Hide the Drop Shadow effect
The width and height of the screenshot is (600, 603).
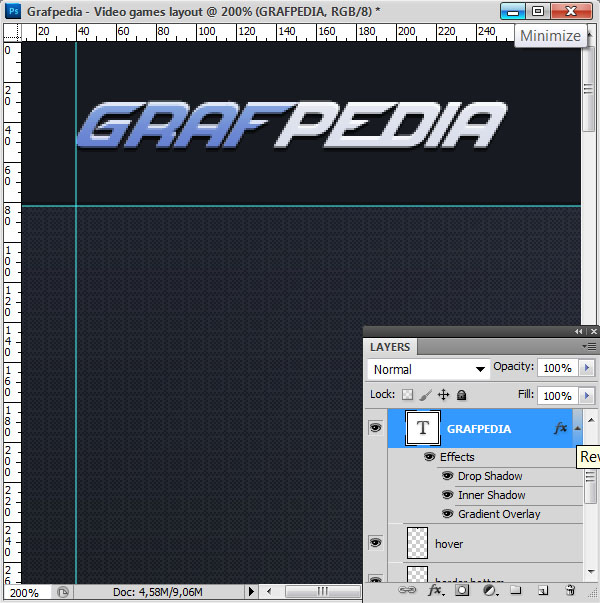tap(447, 476)
